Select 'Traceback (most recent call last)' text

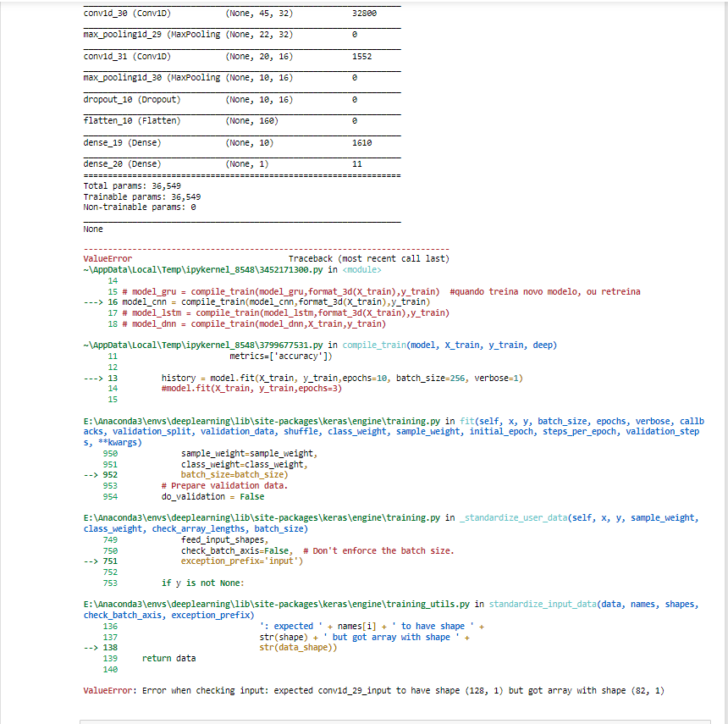point(368,259)
